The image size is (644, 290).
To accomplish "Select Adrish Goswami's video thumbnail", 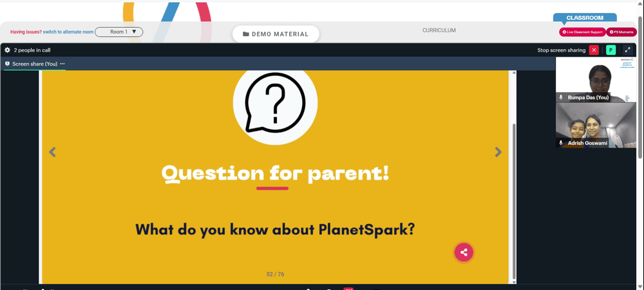I will point(596,125).
